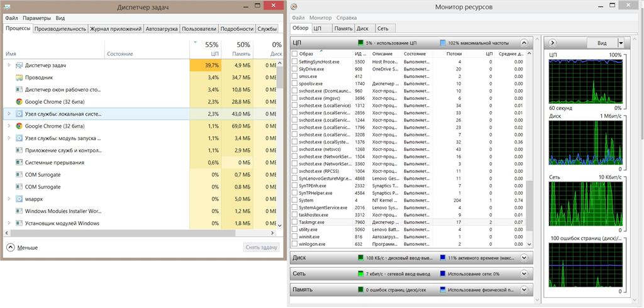Click the 28,8 МБ Google Chrome icon
Viewport: 644px width, 308px height.
pos(19,101)
